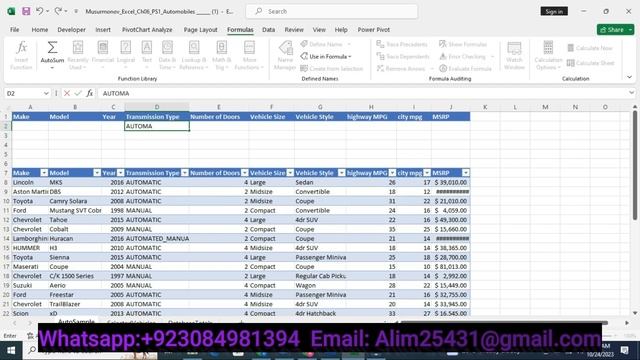
Task: Open Transmission Type filter dropdown in row 7
Action: (x=184, y=173)
